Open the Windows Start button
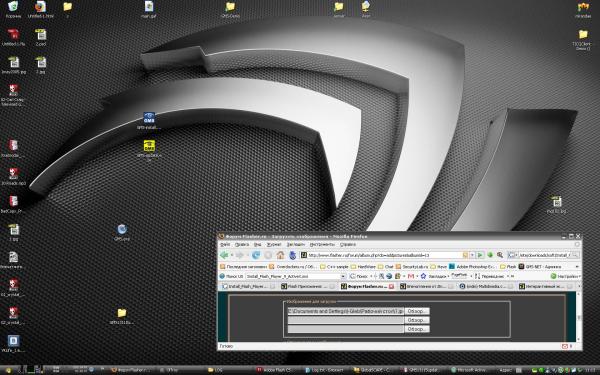Screen dimensions: 600x375 tap(8, 370)
